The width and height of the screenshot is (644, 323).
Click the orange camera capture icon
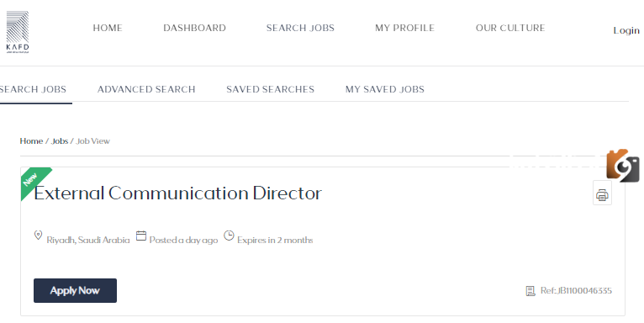pyautogui.click(x=623, y=166)
